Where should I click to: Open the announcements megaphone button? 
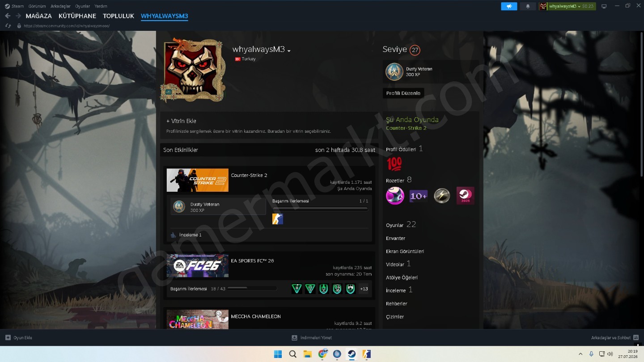509,6
